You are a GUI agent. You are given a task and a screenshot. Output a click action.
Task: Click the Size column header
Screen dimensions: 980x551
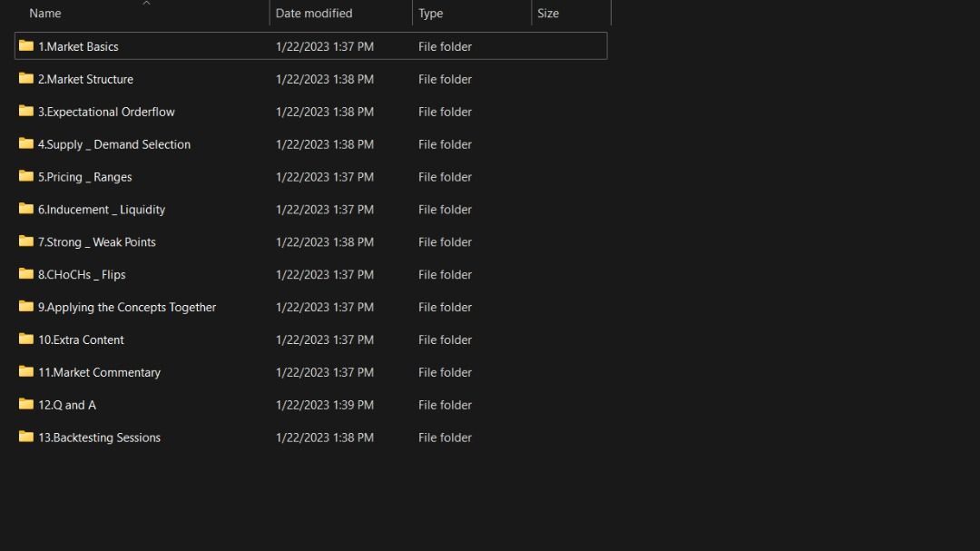[x=548, y=14]
